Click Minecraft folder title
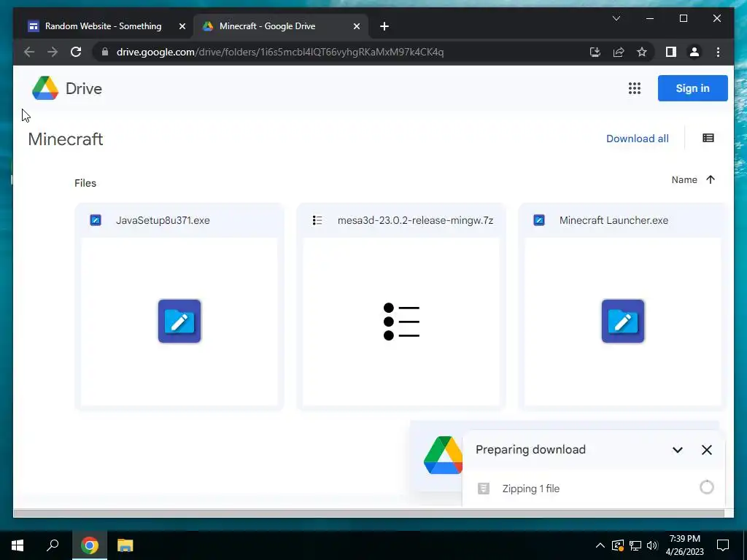Screen dimensions: 747x560 pyautogui.click(x=66, y=139)
